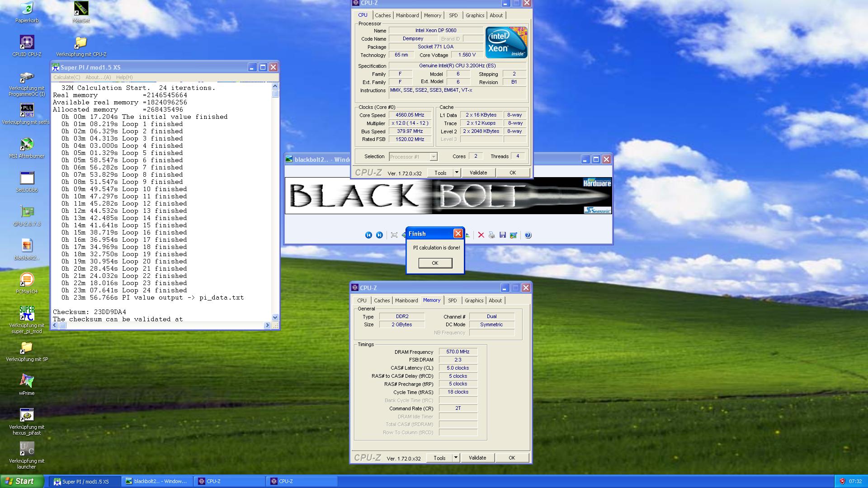Click the security shield tray icon

click(842, 481)
